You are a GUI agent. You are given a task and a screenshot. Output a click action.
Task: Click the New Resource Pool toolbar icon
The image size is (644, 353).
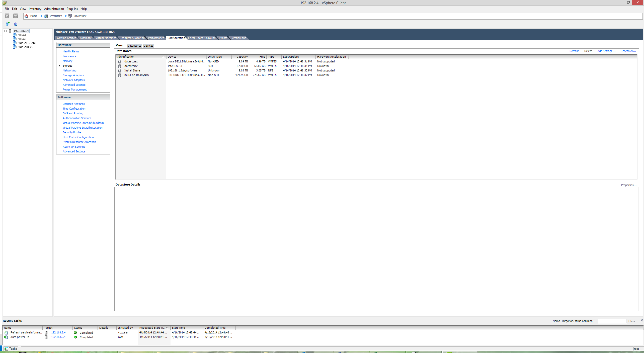16,24
